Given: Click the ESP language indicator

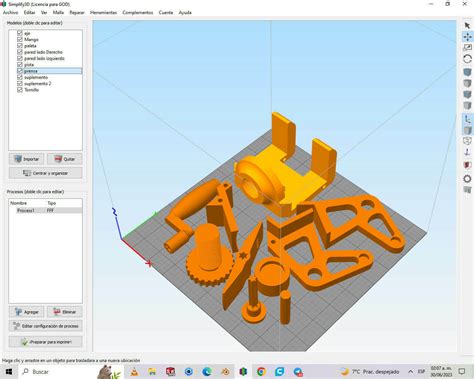Looking at the screenshot, I should 421,371.
